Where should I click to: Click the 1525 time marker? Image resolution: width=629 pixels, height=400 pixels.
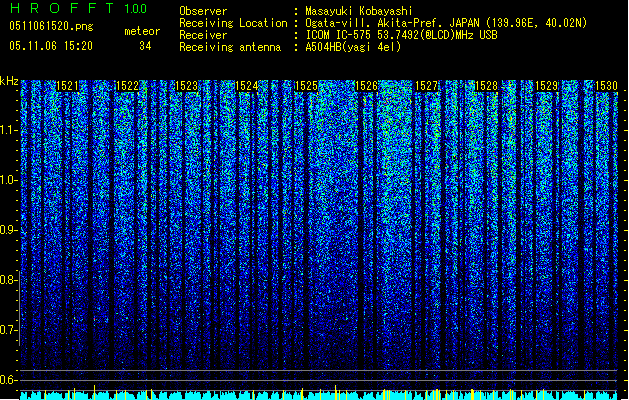pyautogui.click(x=306, y=86)
